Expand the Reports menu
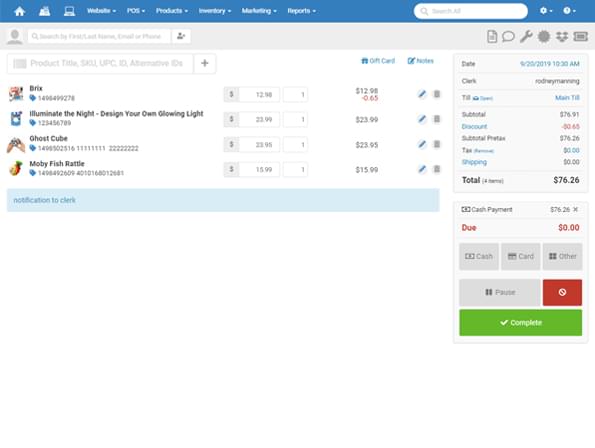The image size is (595, 448). (x=302, y=11)
